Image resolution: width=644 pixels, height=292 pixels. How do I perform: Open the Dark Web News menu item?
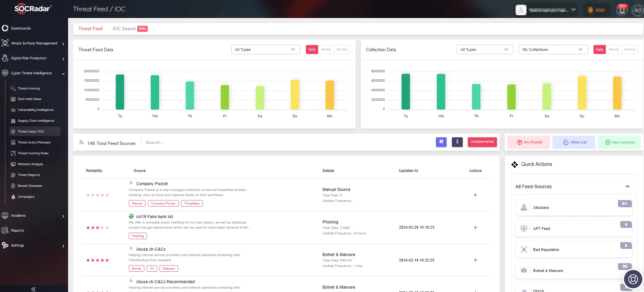click(x=29, y=99)
